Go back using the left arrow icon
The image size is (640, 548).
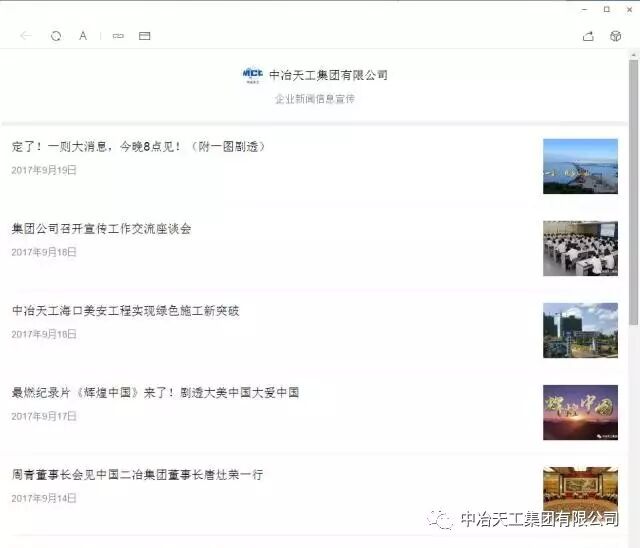[26, 36]
